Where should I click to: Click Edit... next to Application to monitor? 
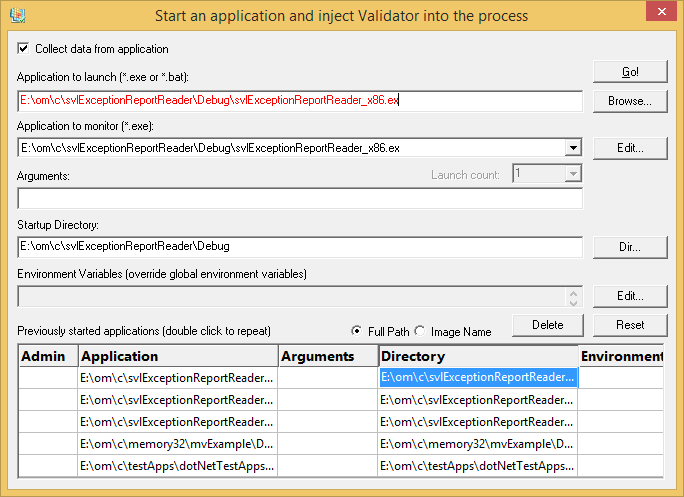[630, 148]
